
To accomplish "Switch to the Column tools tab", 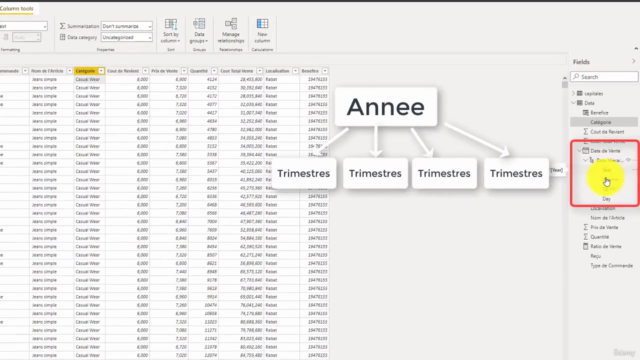I will click(17, 8).
